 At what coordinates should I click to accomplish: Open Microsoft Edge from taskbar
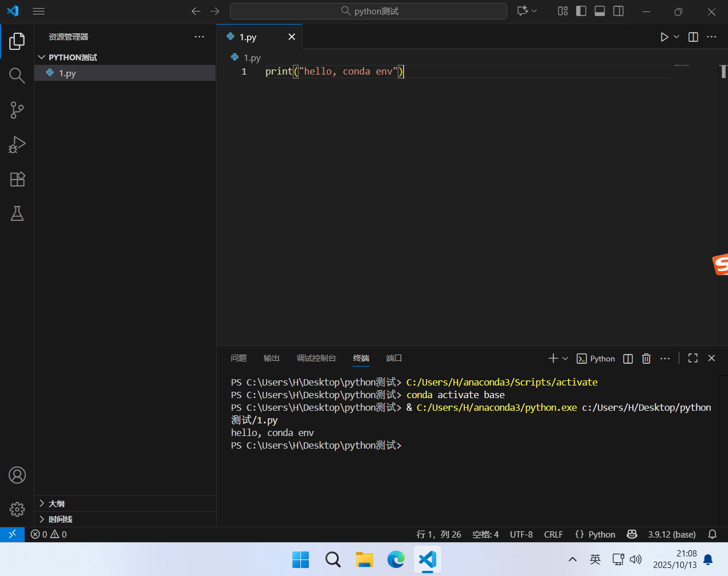(x=396, y=559)
